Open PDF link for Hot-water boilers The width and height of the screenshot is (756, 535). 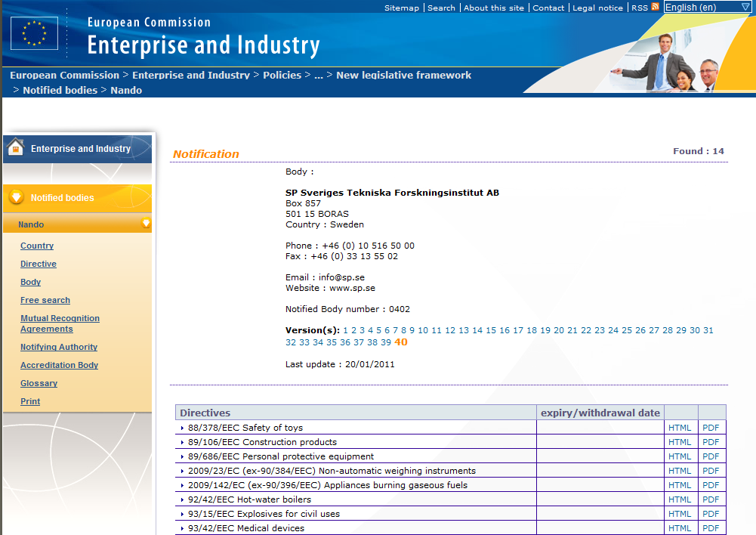click(711, 499)
